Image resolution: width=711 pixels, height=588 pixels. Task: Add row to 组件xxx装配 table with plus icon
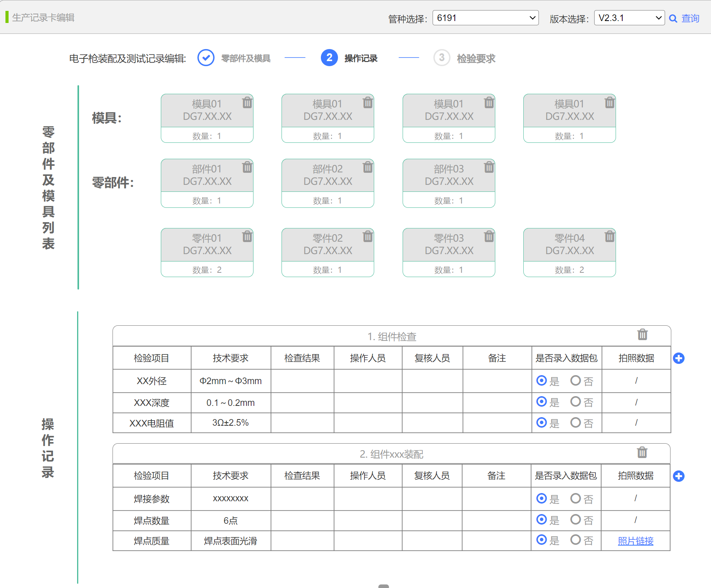point(679,476)
